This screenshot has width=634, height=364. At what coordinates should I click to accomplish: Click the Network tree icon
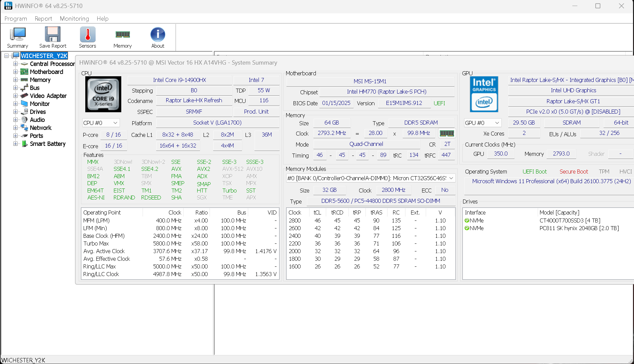[24, 128]
